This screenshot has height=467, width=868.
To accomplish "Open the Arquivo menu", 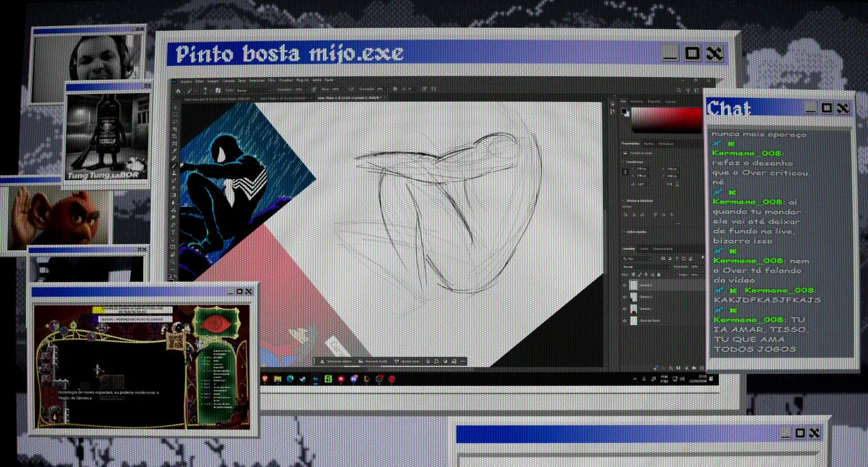I will [187, 81].
